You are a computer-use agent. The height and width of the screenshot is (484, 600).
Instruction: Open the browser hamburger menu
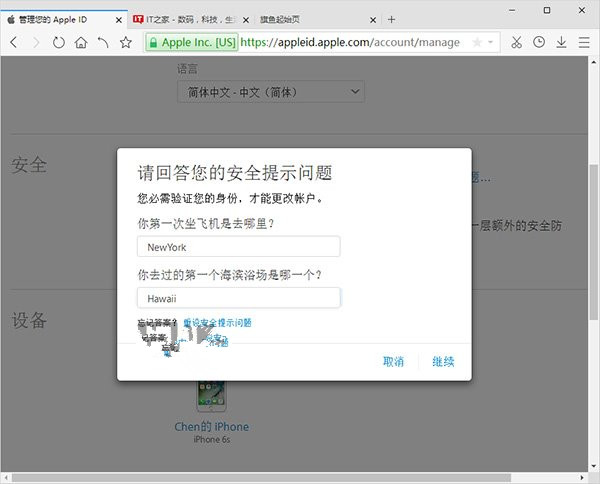[584, 42]
